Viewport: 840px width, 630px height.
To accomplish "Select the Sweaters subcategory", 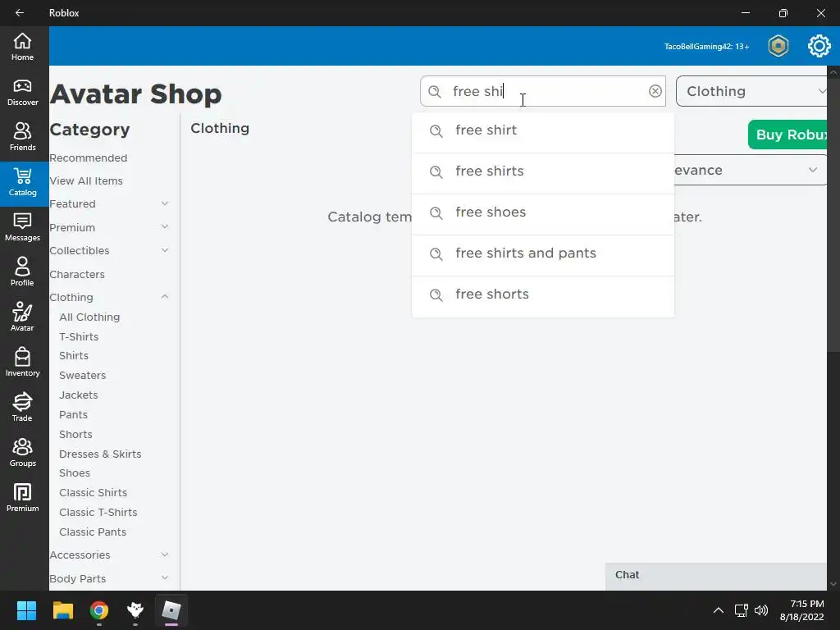I will point(83,376).
